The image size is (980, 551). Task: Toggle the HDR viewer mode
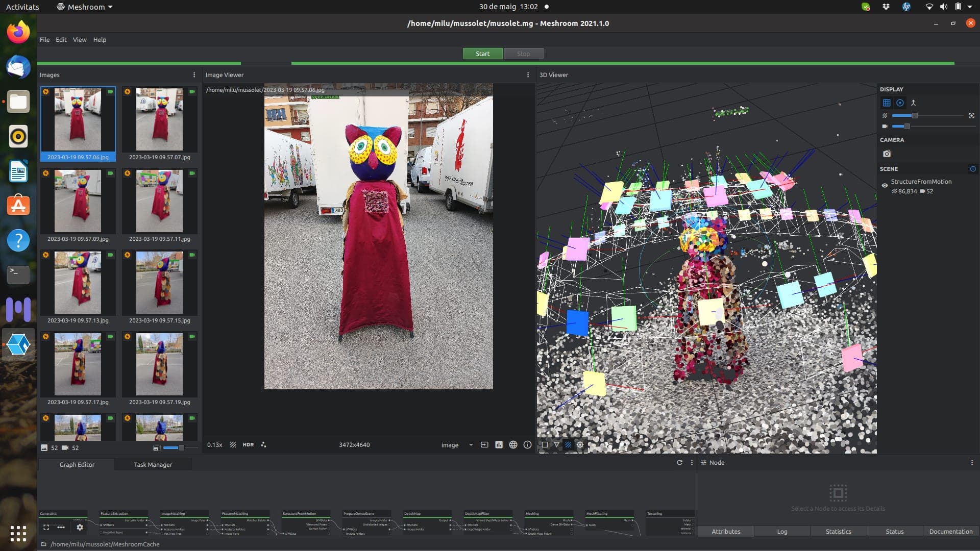[x=248, y=445]
